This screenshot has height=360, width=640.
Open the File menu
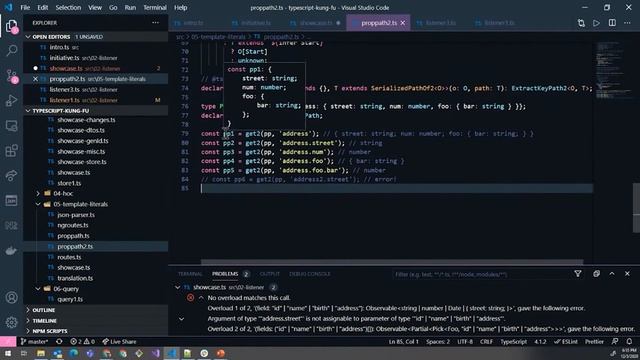tap(25, 7)
